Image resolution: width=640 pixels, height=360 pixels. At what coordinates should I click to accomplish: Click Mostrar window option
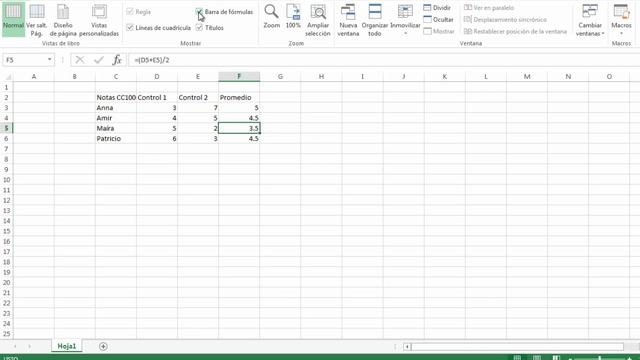(439, 31)
